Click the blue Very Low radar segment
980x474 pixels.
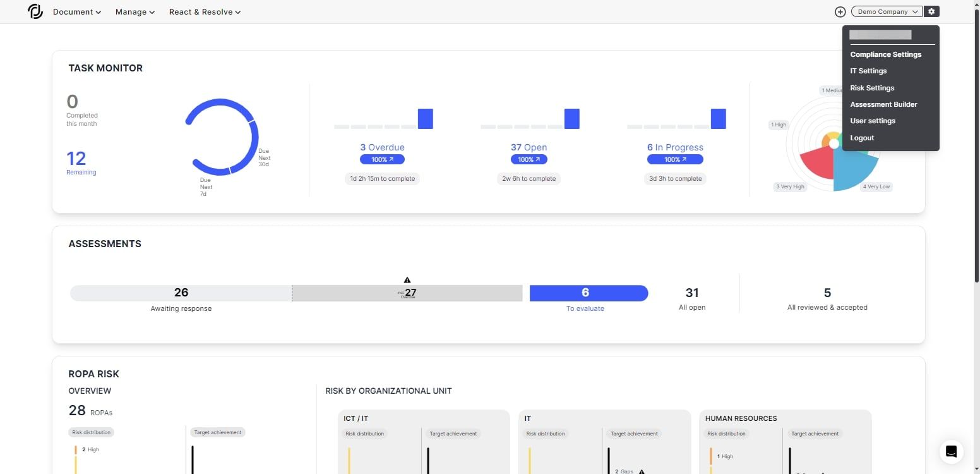click(853, 169)
